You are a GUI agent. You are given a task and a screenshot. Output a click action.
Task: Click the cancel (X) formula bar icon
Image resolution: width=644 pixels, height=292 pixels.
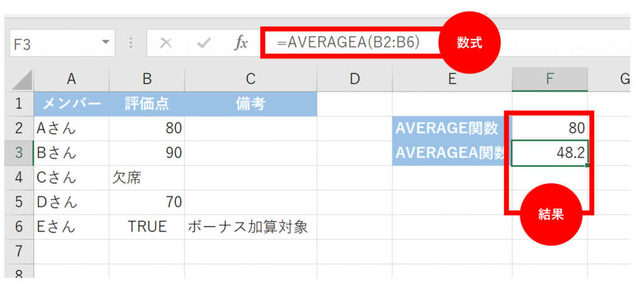pos(166,43)
